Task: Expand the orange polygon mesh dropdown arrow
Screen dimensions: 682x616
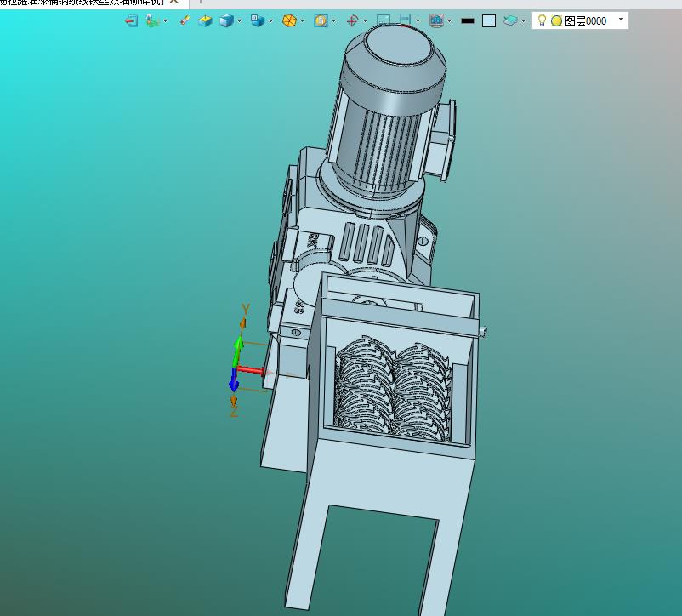Action: point(303,21)
